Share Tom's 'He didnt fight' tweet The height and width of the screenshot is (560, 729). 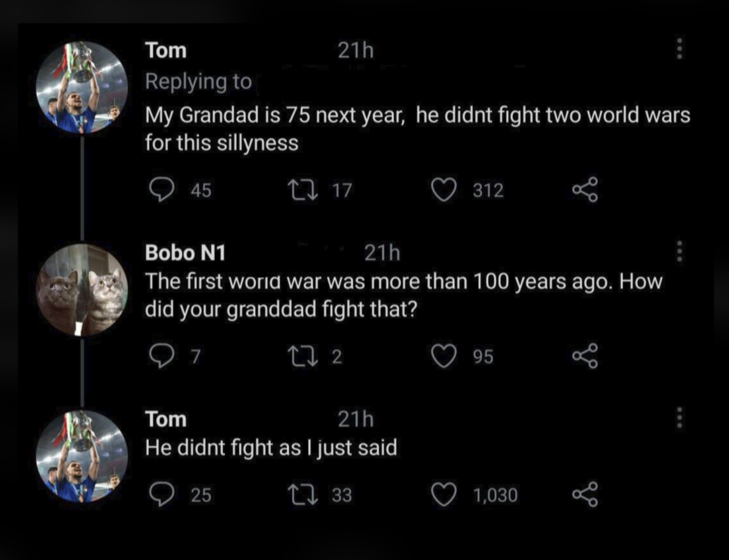point(585,494)
